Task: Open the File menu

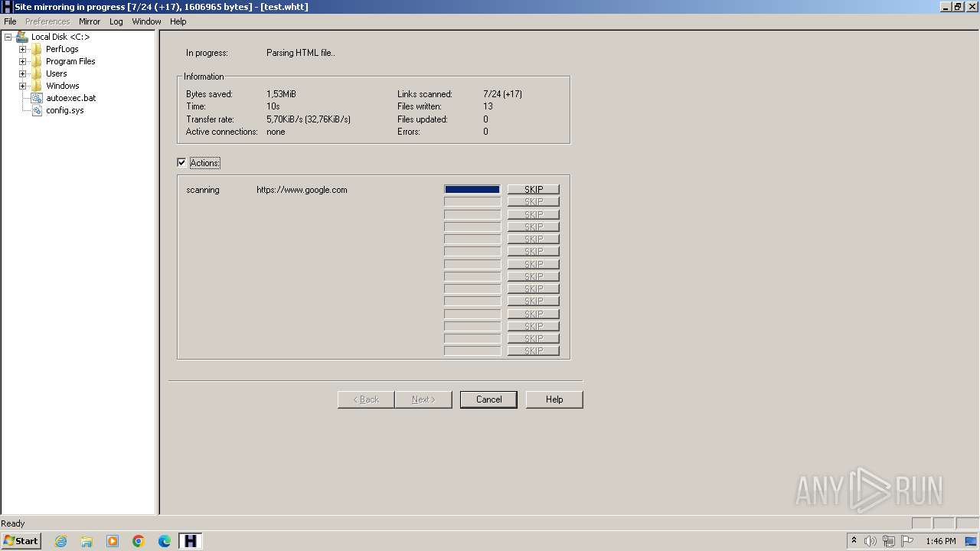Action: coord(10,21)
